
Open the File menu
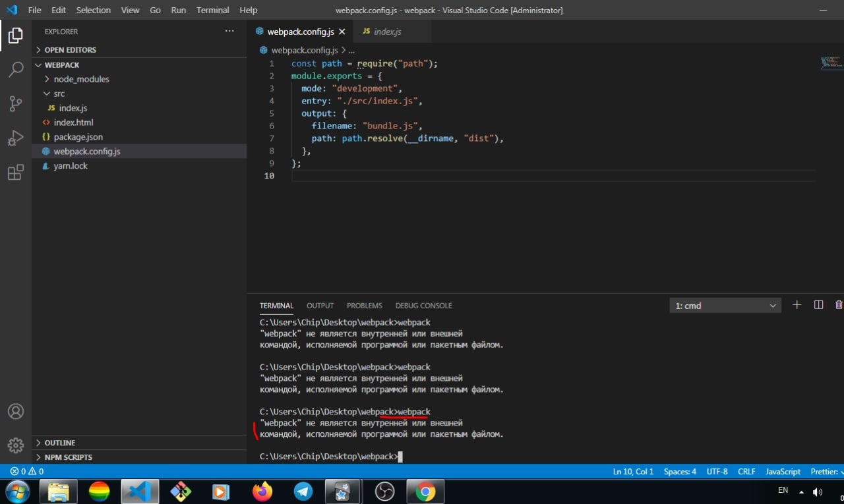tap(34, 10)
